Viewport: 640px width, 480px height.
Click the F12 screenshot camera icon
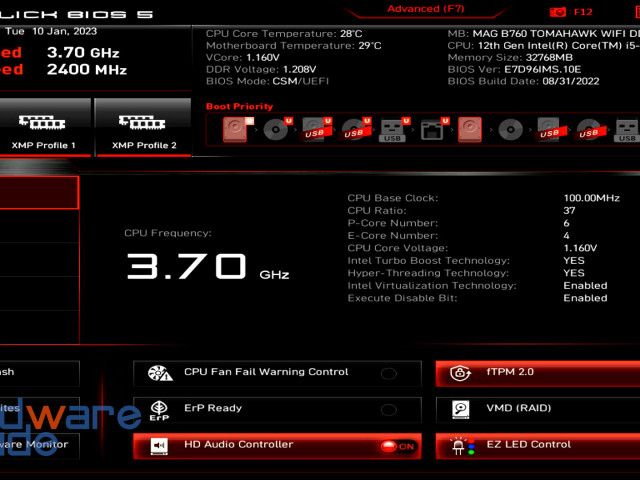[x=558, y=12]
